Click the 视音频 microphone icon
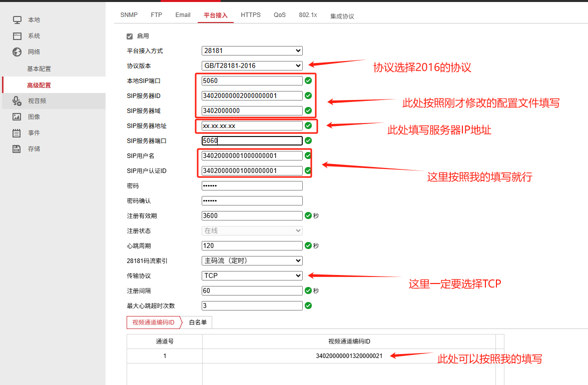 point(17,100)
